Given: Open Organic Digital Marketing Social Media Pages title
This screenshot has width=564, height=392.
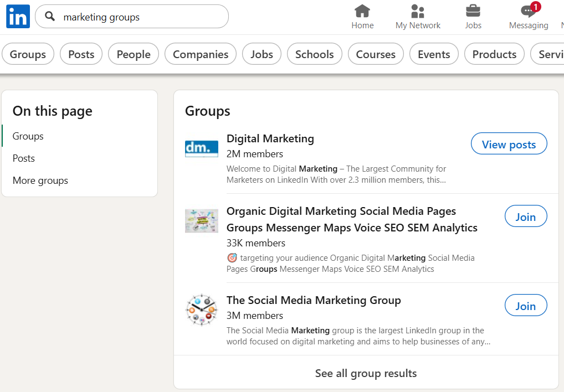Looking at the screenshot, I should tap(352, 219).
